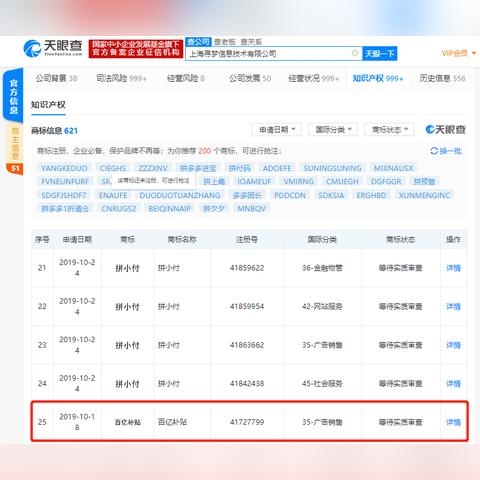Select the 查老板 search tab

point(225,42)
